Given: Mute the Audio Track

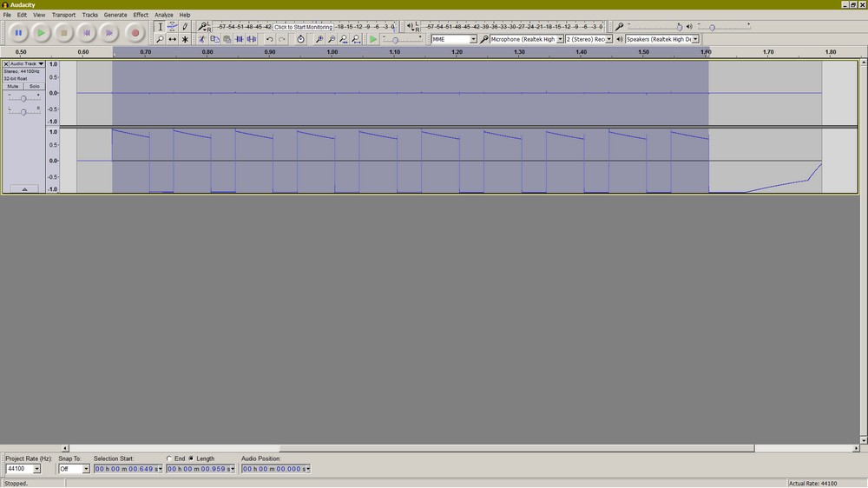Looking at the screenshot, I should point(13,86).
